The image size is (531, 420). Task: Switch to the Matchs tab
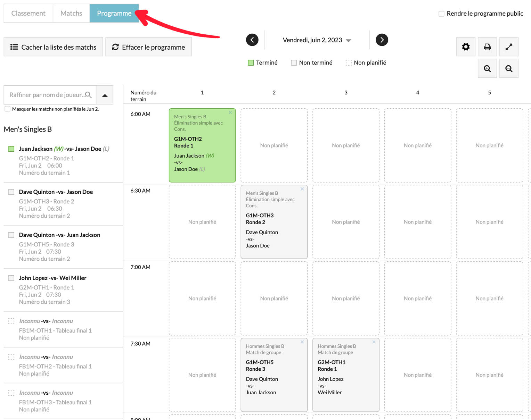pos(71,13)
